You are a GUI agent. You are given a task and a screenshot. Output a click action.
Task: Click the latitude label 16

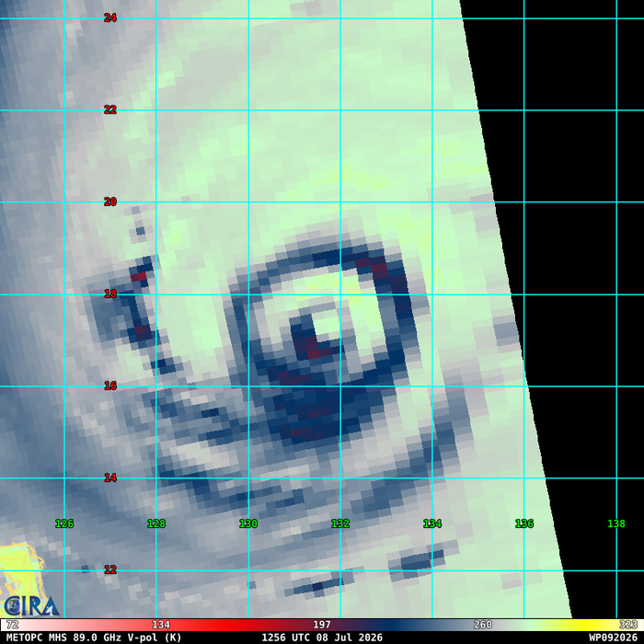tap(110, 385)
